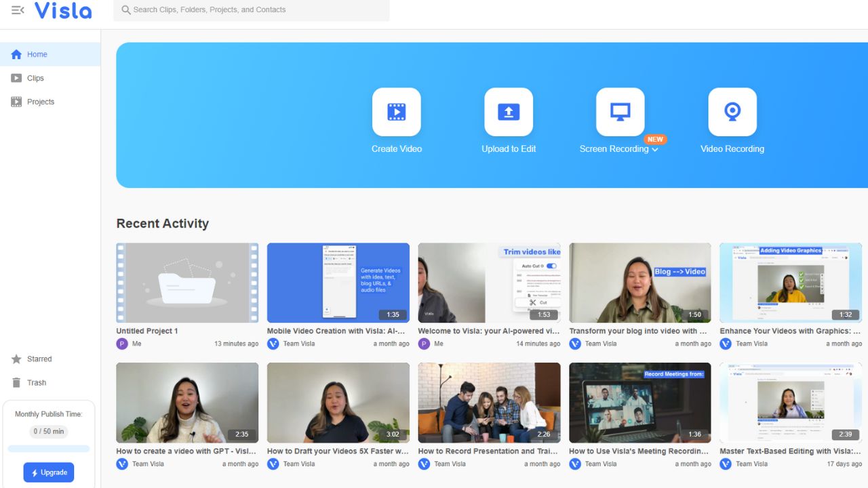
Task: Expand the Screen Recording dropdown chevron
Action: pos(655,150)
